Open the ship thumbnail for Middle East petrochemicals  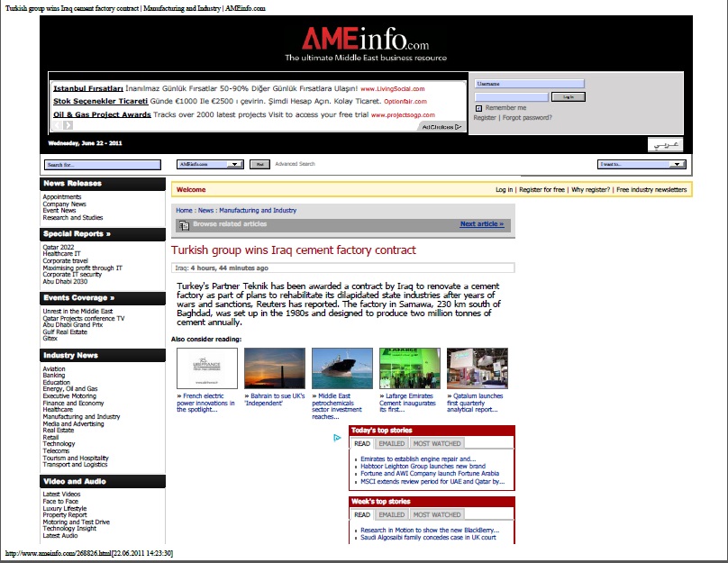341,368
